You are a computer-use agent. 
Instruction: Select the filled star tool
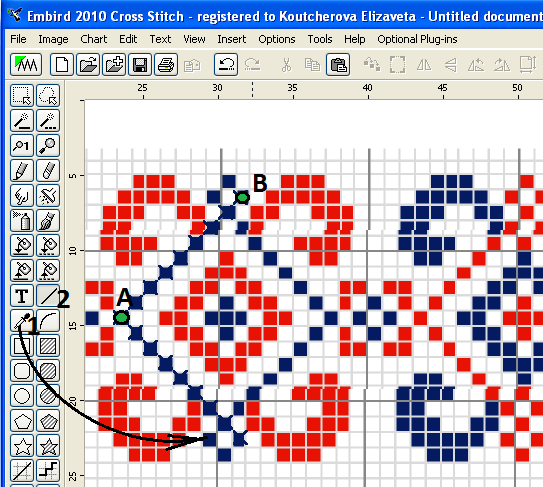pyautogui.click(x=48, y=446)
